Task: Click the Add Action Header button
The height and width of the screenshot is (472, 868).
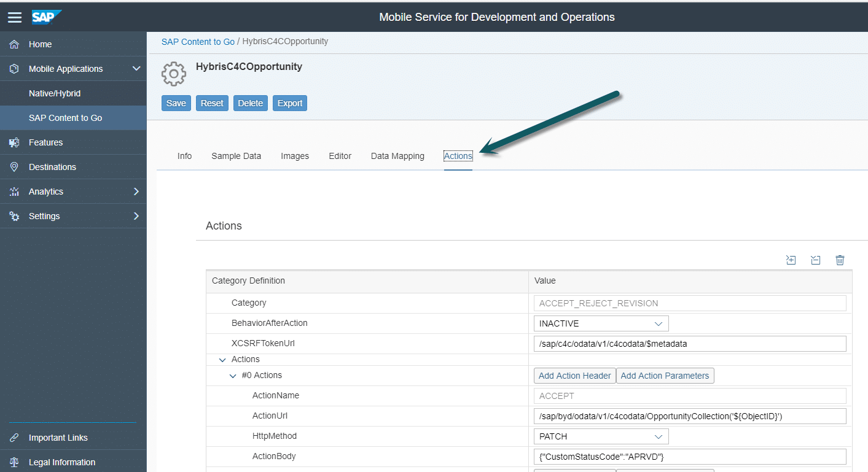Action: pos(574,376)
